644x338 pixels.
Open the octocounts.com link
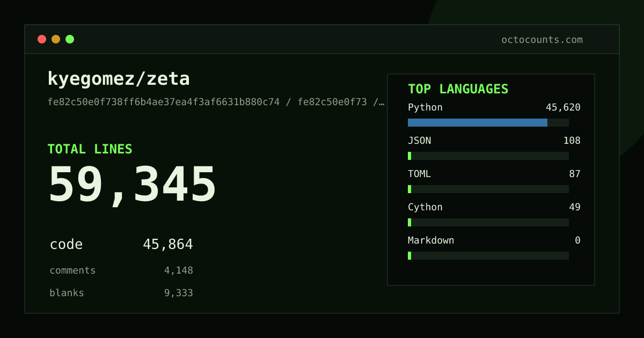coord(542,40)
